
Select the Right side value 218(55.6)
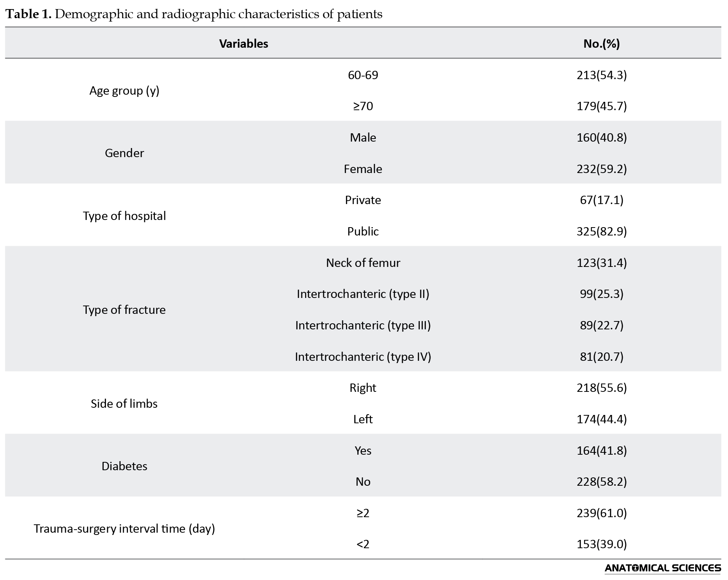tap(602, 388)
